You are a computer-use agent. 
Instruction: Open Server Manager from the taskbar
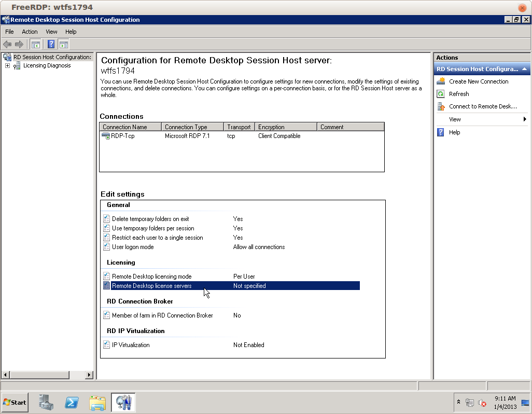[46, 403]
